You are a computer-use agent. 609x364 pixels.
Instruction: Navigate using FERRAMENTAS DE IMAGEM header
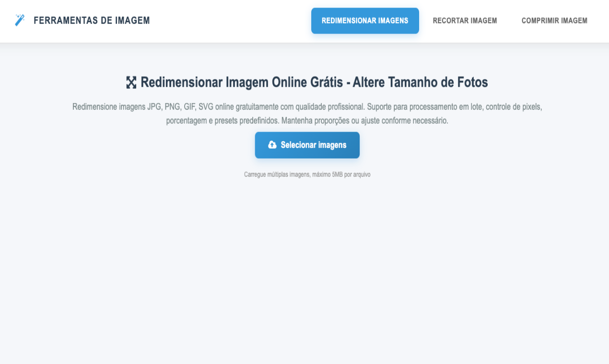click(92, 20)
